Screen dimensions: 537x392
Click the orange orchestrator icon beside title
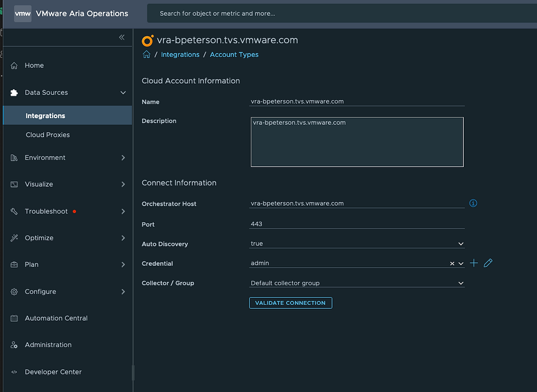147,41
